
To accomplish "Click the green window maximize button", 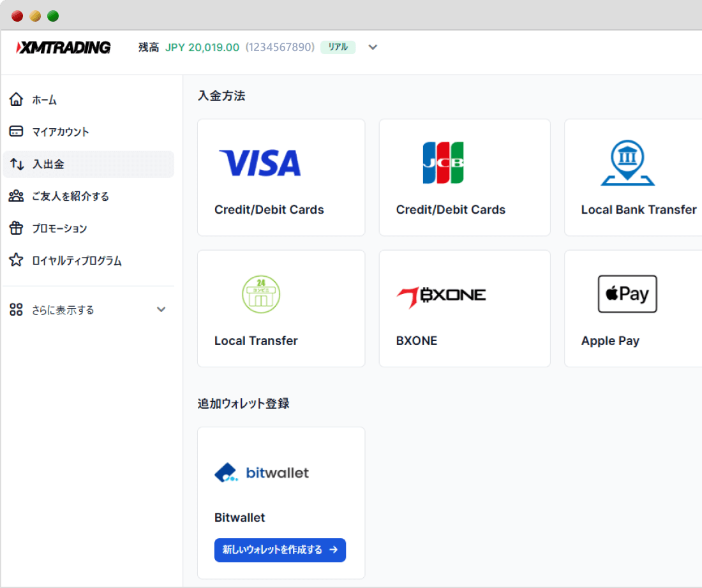I will [x=53, y=16].
